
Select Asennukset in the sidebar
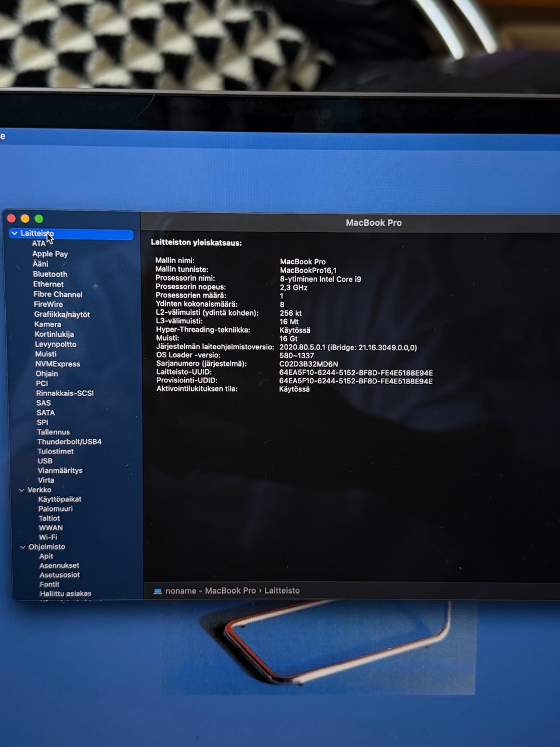(x=60, y=566)
